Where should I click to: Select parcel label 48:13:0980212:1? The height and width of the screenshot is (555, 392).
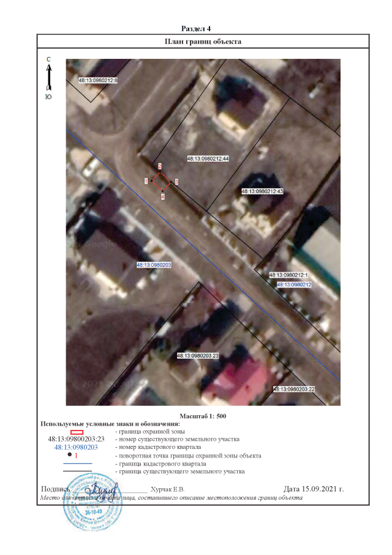[x=291, y=276]
